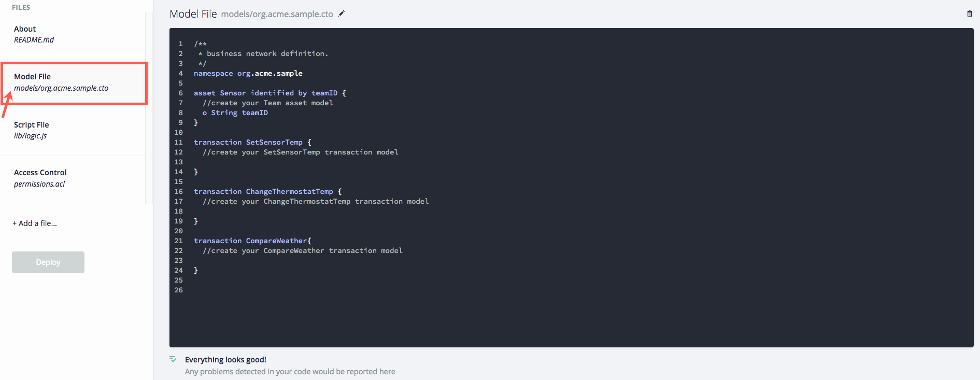Click the models/org.acme.sample.cto path in header
The height and width of the screenshot is (380, 980).
277,15
